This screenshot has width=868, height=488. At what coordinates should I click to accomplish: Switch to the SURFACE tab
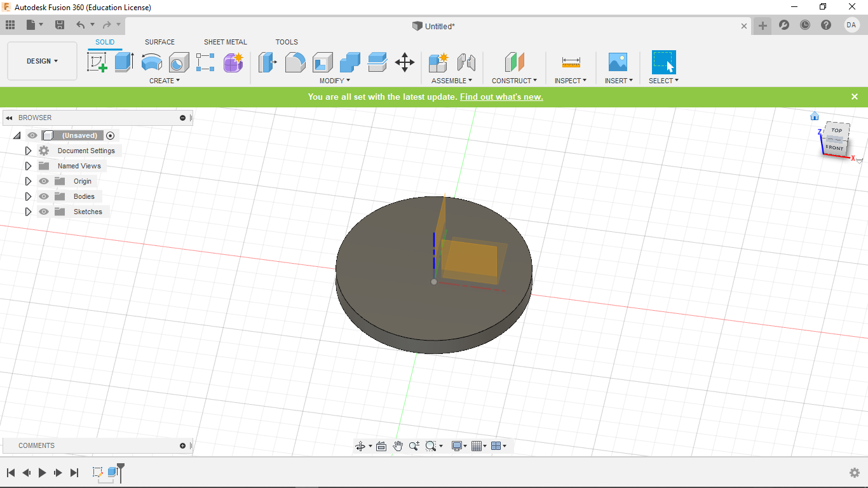pos(159,42)
